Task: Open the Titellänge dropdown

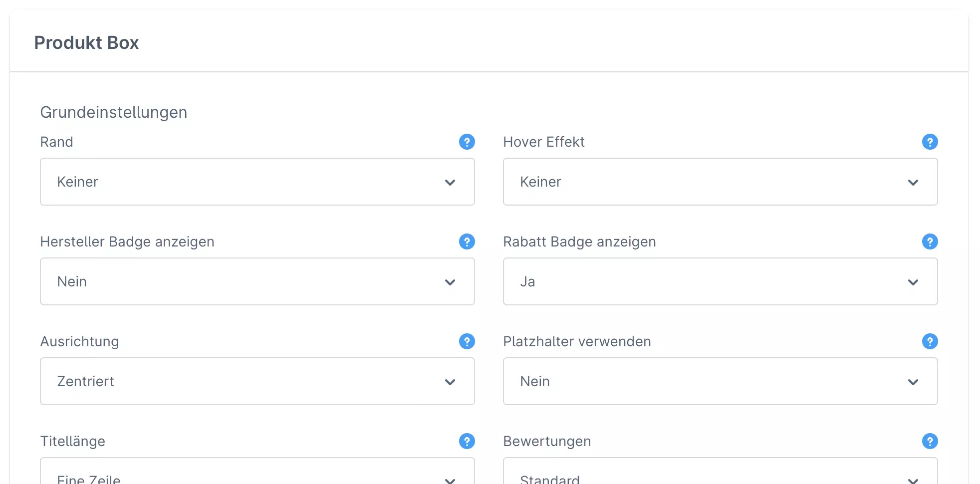Action: 257,474
